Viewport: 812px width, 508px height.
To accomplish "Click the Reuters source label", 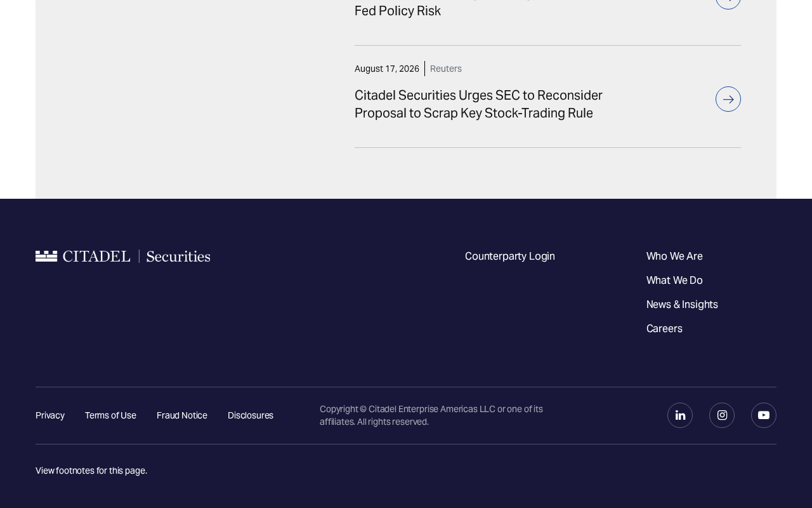I will click(x=446, y=69).
